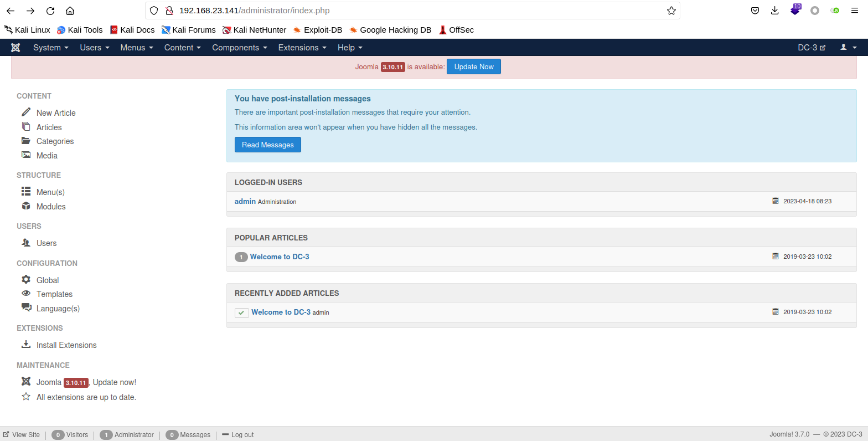Click the insecure connection lock icon
Viewport: 868px width, 441px height.
tap(169, 11)
